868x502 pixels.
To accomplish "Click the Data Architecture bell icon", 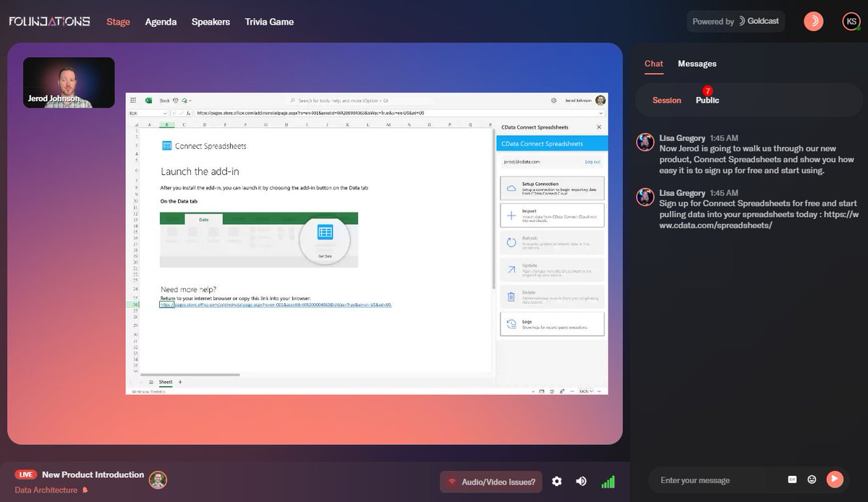I will (85, 490).
